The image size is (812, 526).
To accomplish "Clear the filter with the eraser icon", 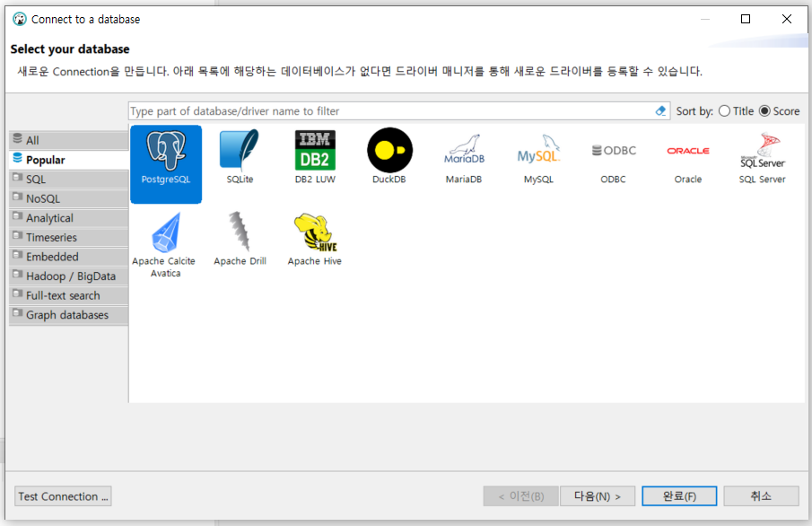I will 660,111.
